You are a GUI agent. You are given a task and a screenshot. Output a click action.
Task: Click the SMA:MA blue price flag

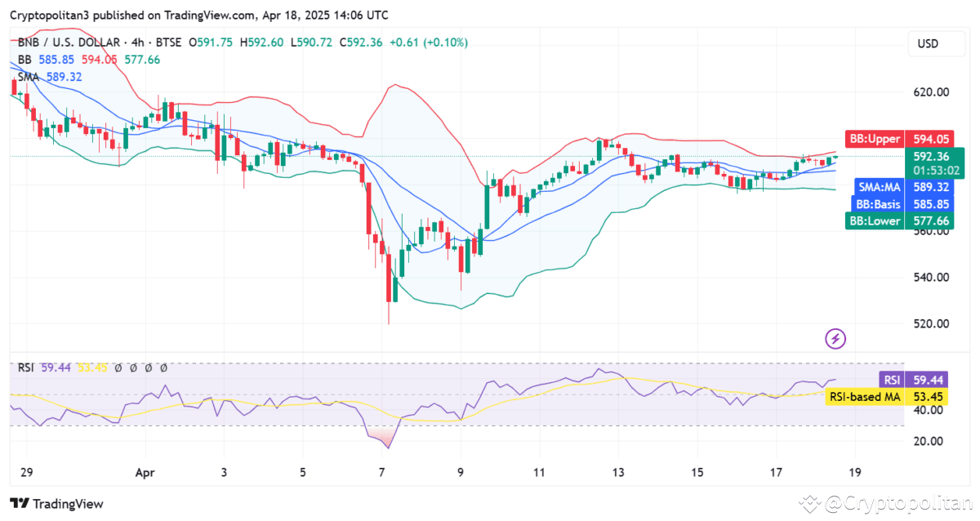pyautogui.click(x=880, y=187)
